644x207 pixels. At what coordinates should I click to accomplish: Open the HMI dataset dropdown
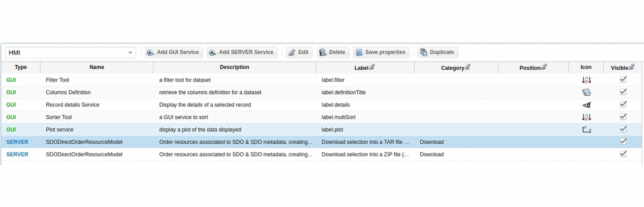71,52
